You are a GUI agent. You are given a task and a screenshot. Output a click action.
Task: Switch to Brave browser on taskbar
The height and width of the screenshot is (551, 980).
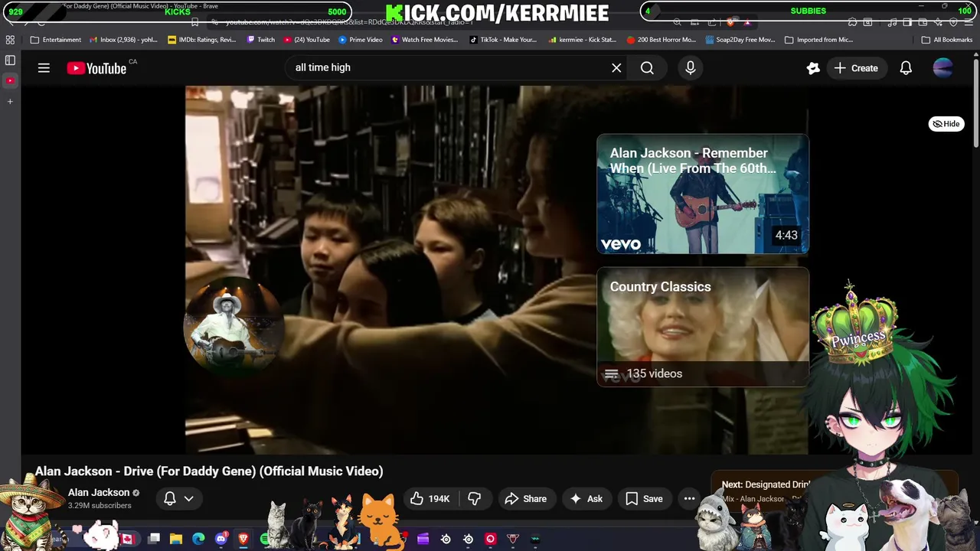pyautogui.click(x=243, y=539)
